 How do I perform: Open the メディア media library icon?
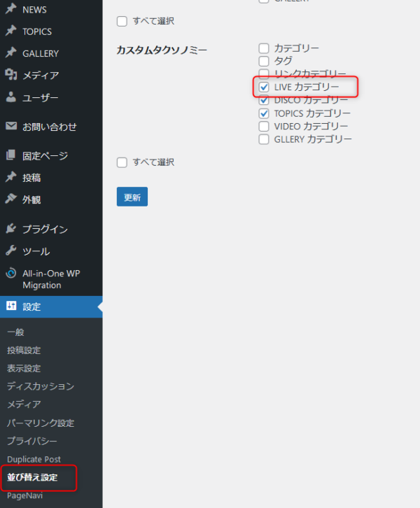(10, 75)
